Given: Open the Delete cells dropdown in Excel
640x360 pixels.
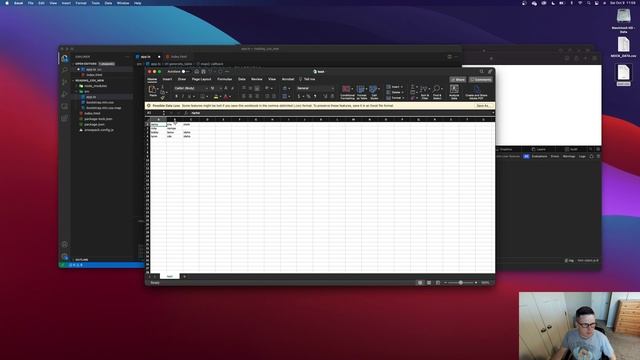Looking at the screenshot, I should (394, 92).
